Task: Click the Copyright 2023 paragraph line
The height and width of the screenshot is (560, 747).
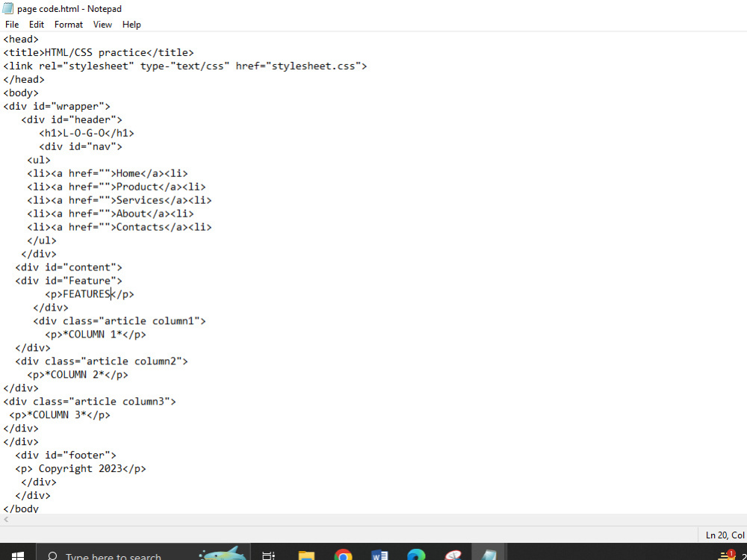Action: pyautogui.click(x=81, y=469)
